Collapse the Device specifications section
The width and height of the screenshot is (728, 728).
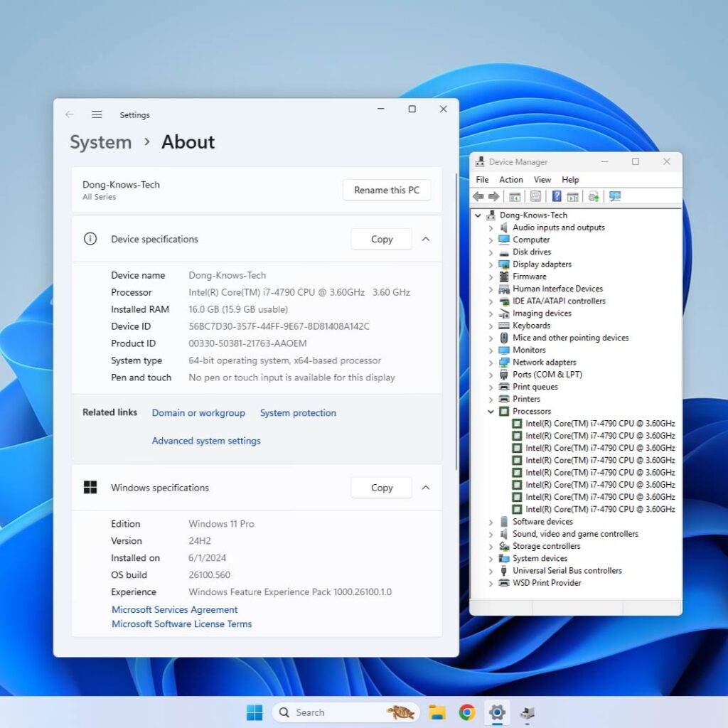(426, 239)
